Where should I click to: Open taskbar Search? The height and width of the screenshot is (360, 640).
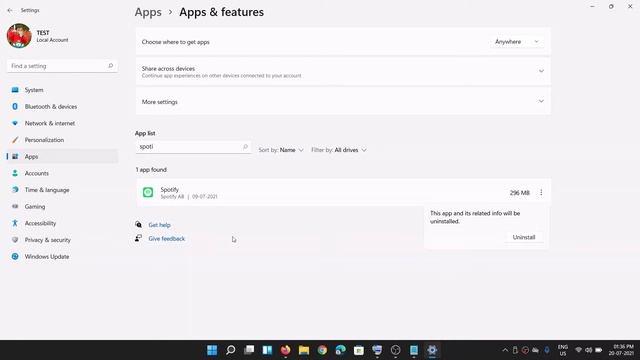231,350
